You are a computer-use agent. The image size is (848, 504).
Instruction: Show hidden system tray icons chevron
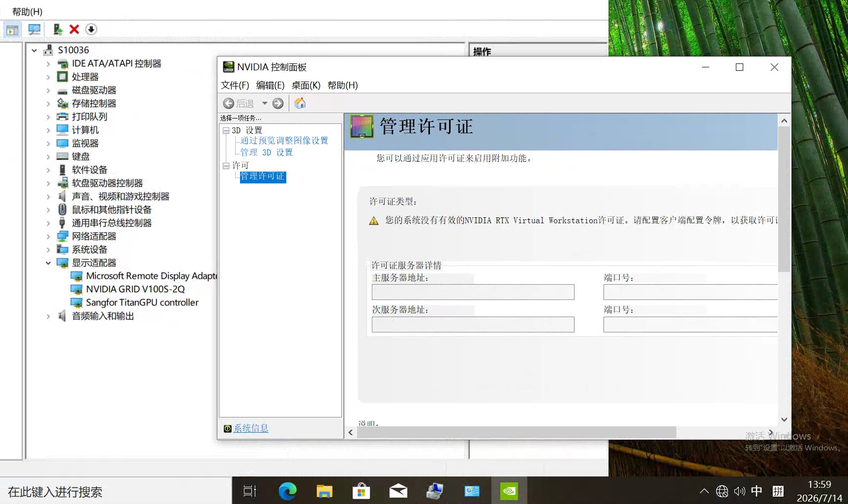pyautogui.click(x=704, y=491)
